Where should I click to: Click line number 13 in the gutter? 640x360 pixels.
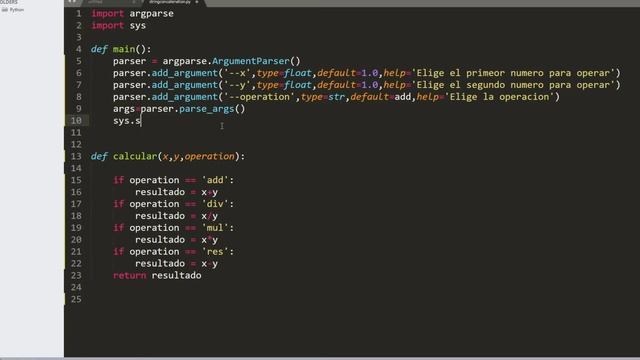tap(76, 156)
